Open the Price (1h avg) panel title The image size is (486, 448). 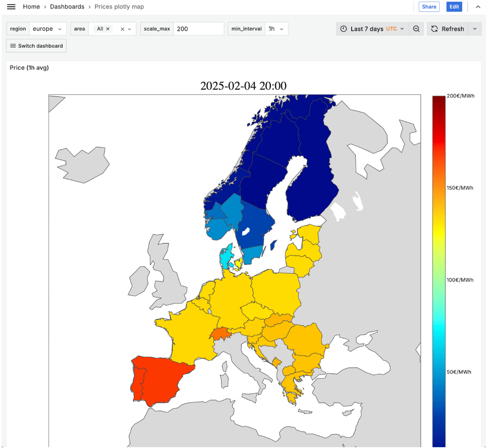(x=29, y=68)
